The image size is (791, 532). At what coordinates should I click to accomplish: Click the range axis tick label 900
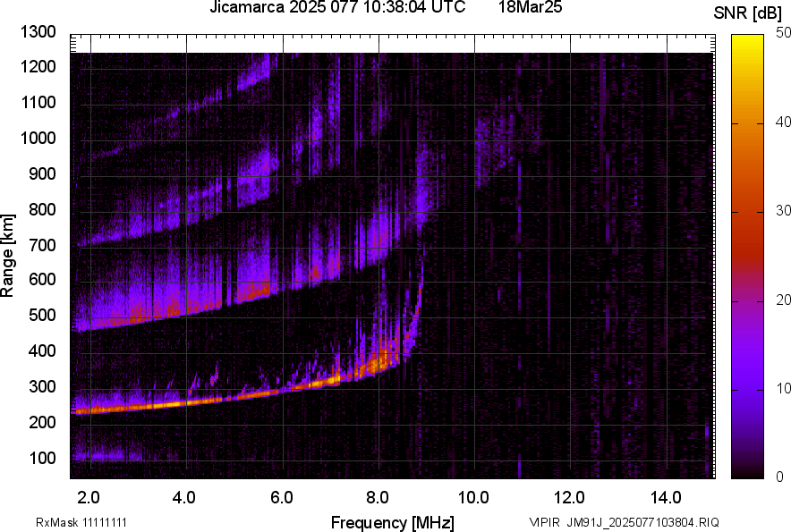pos(42,173)
